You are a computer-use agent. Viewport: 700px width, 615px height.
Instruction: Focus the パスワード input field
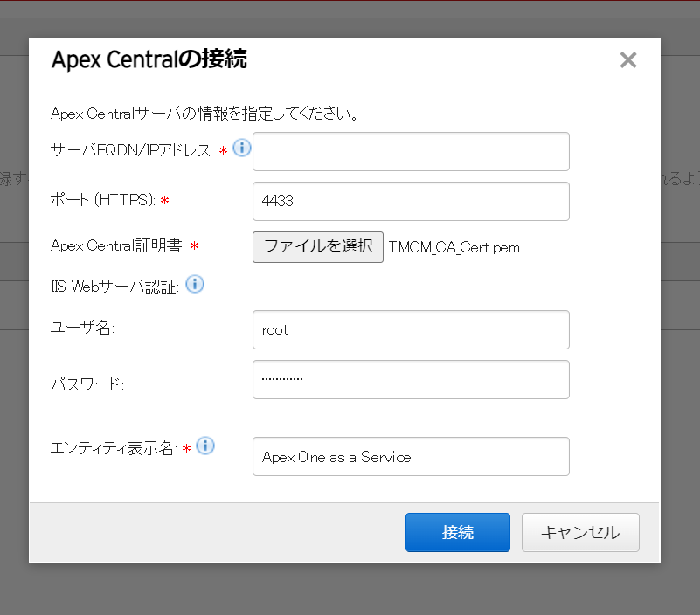pos(411,379)
